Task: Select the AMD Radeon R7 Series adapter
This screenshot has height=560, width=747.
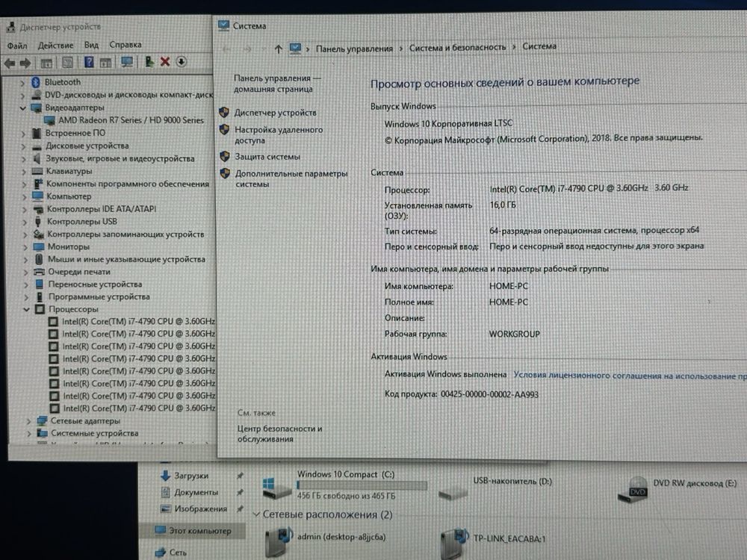Action: [131, 120]
